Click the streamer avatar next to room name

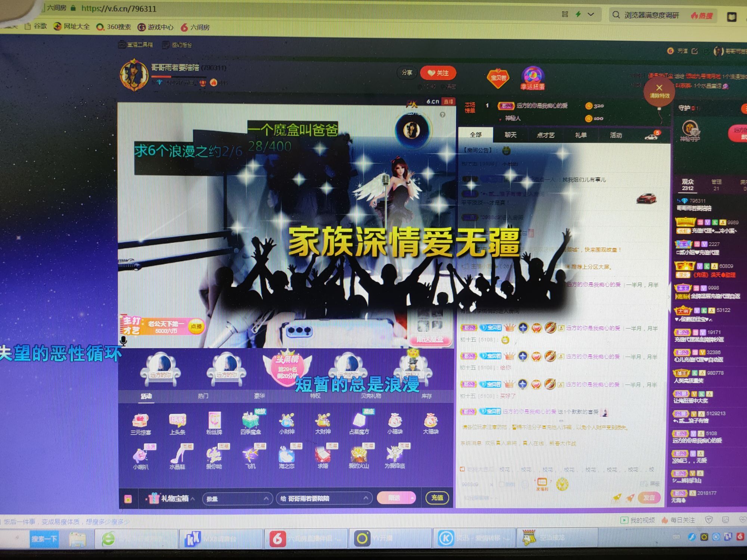[134, 75]
